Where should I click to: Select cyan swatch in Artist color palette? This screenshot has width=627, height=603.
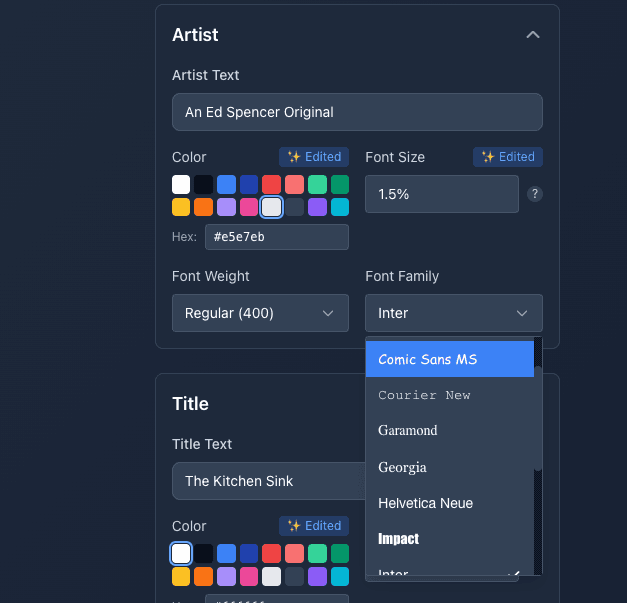[340, 207]
